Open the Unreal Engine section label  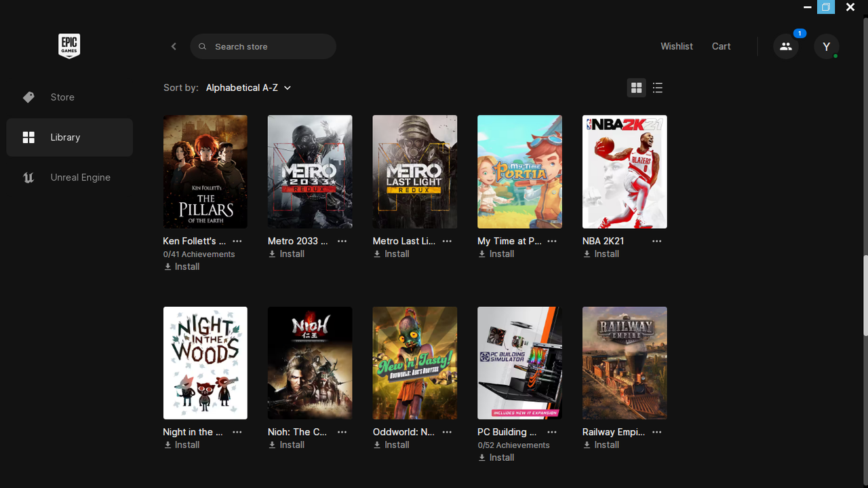[81, 177]
